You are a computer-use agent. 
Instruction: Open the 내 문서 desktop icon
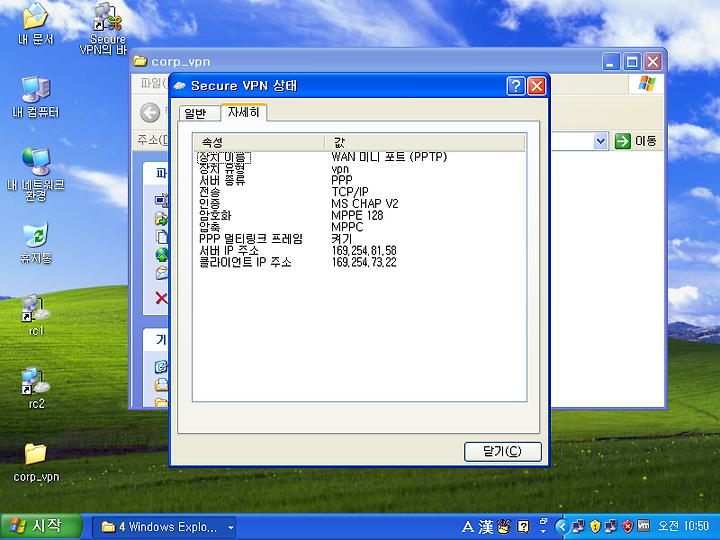(35, 23)
